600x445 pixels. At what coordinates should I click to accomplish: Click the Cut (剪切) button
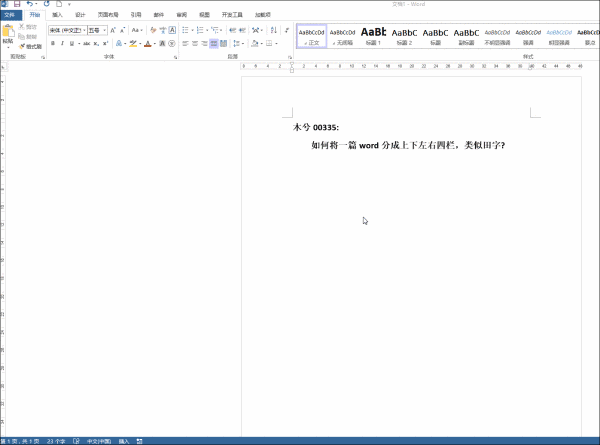coord(28,27)
